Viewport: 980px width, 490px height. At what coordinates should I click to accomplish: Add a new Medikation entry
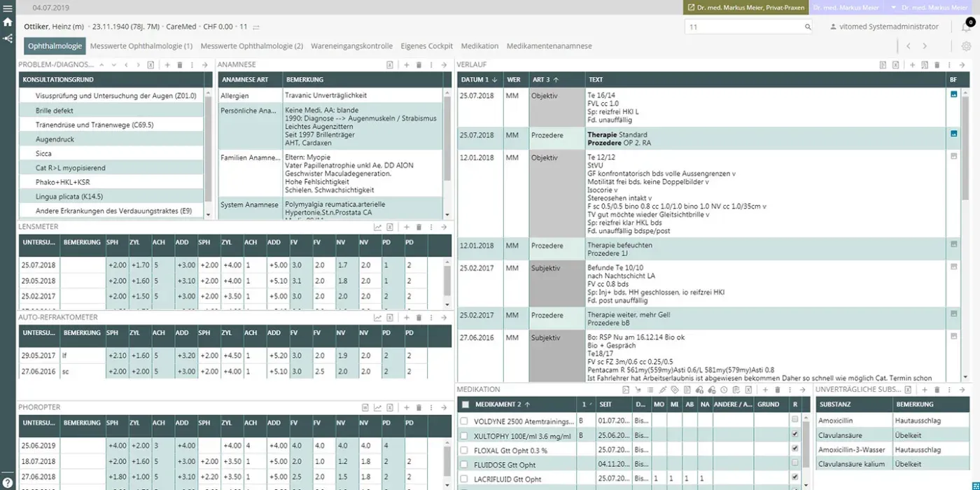[765, 390]
